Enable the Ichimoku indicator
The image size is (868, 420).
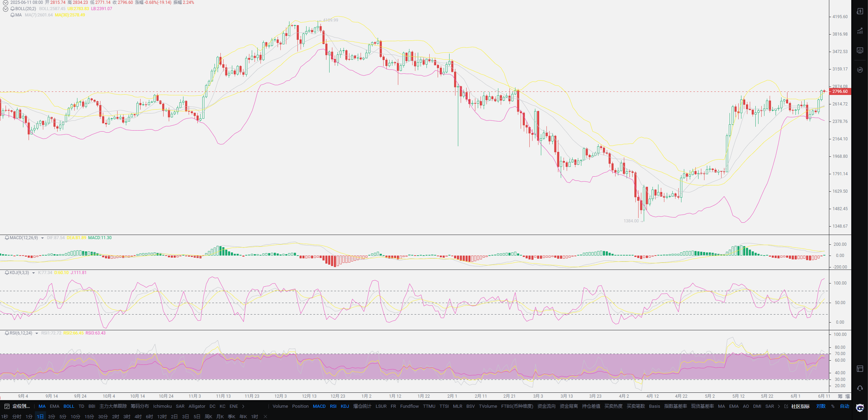click(x=162, y=406)
